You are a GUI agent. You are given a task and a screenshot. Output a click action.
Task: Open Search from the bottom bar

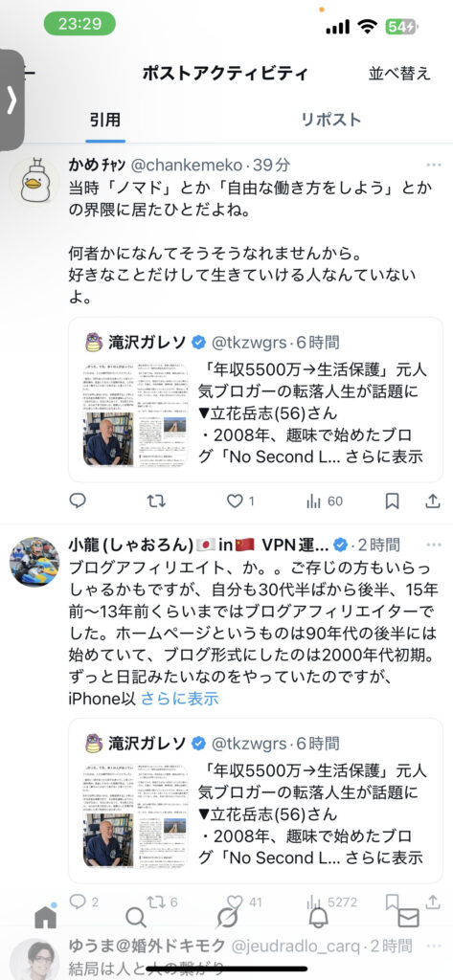(x=136, y=918)
